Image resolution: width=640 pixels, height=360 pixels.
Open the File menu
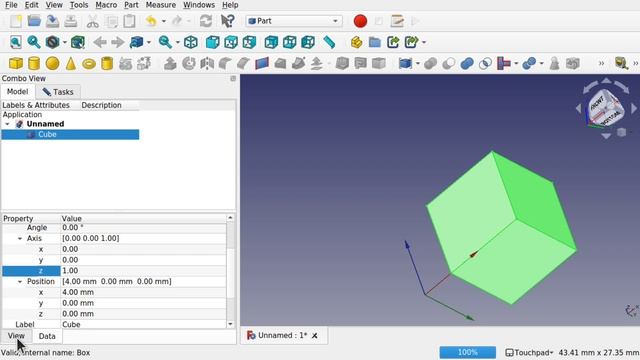click(x=11, y=5)
